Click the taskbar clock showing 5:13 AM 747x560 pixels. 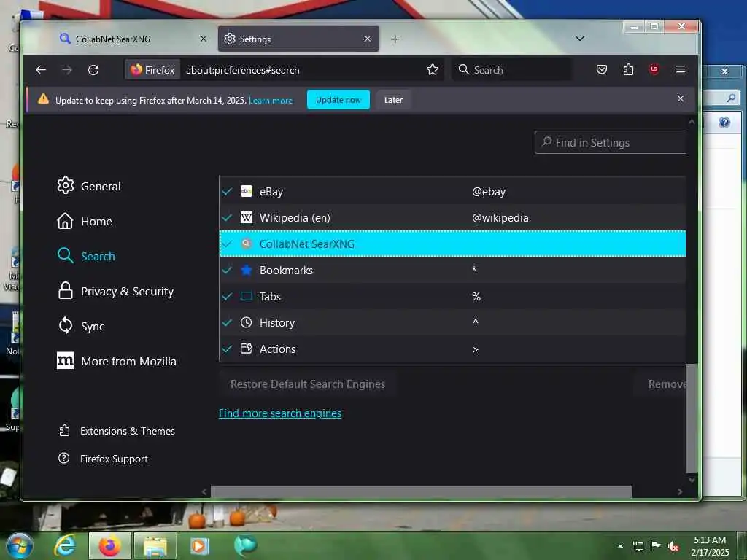[710, 546]
